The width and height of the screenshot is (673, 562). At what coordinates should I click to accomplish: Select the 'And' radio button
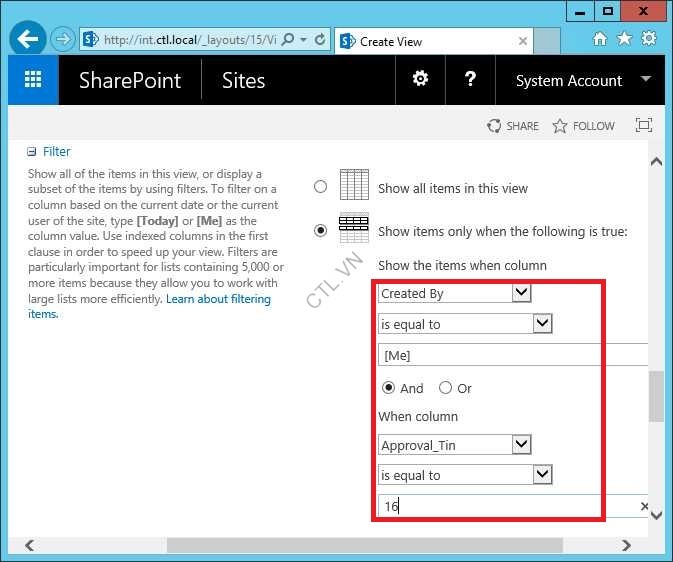pyautogui.click(x=389, y=388)
